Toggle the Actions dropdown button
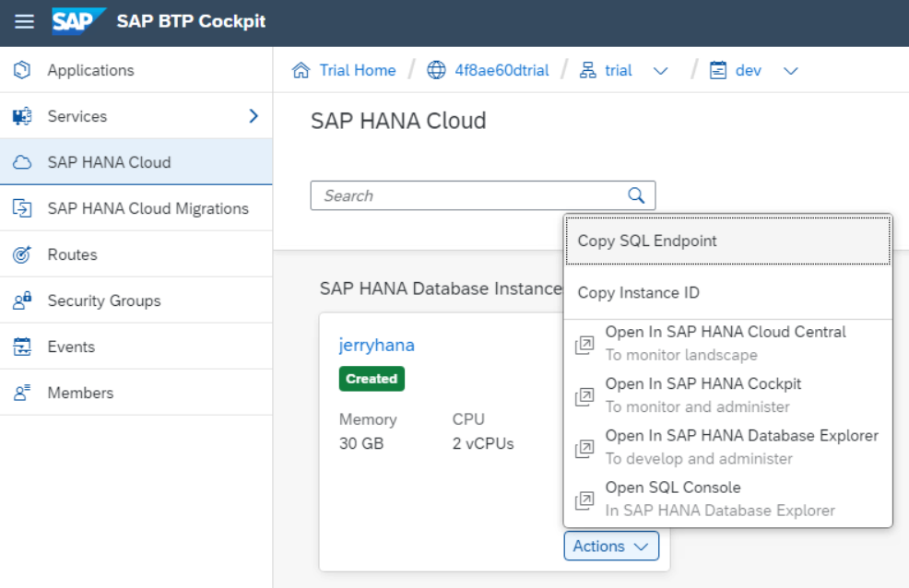909x588 pixels. [611, 546]
